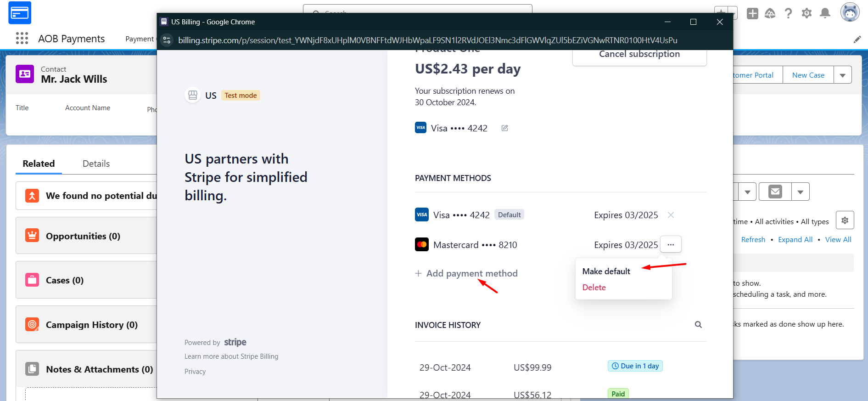The height and width of the screenshot is (401, 868).
Task: Click the Contact record icon
Action: pos(25,74)
